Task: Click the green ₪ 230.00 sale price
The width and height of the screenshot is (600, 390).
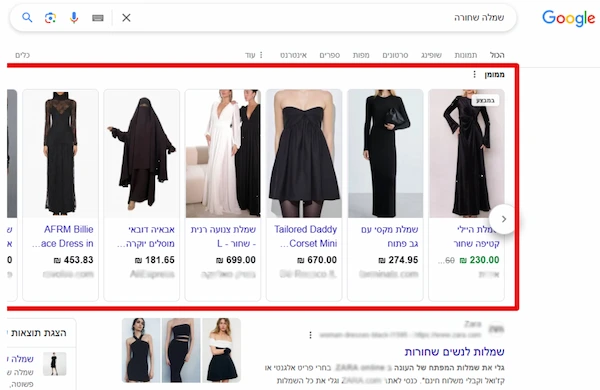Action: click(x=479, y=260)
